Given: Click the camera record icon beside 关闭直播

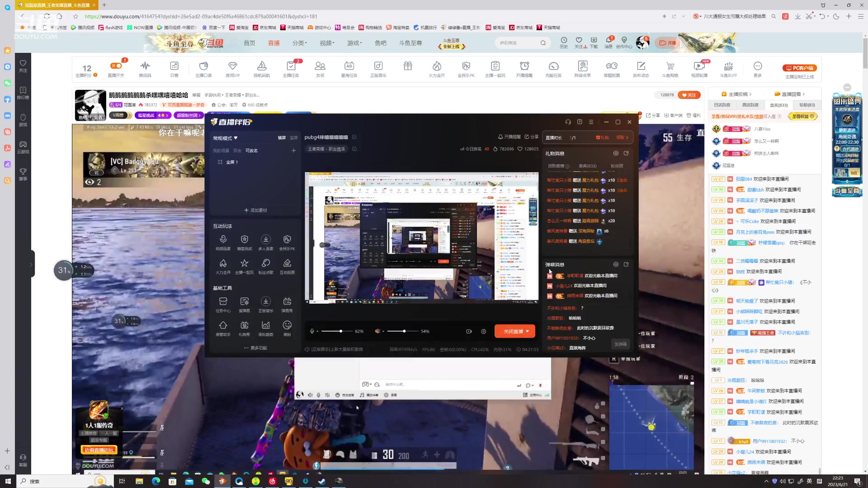Looking at the screenshot, I should (x=469, y=331).
